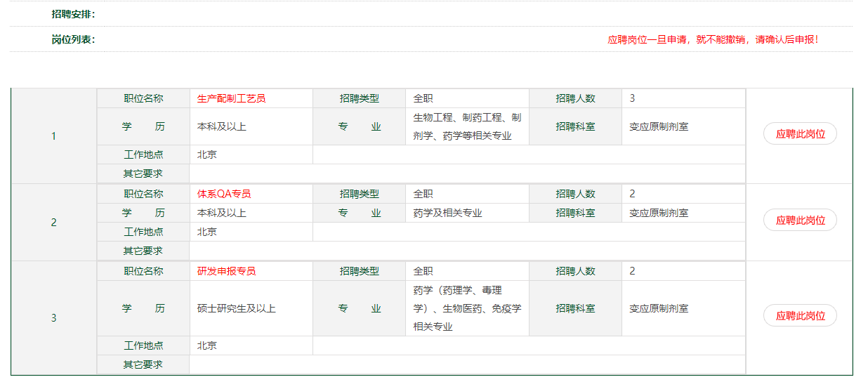Click 变应原制剂室 department for 研发申报专员

tap(658, 308)
